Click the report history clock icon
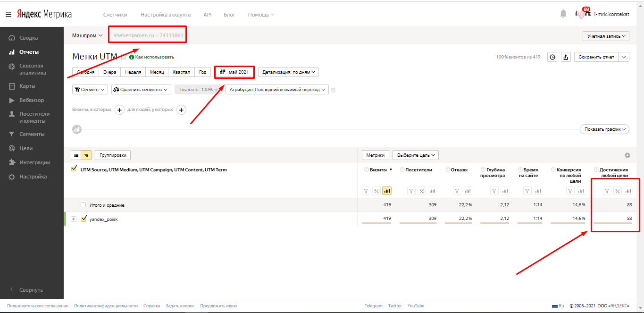The image size is (644, 313). click(552, 57)
